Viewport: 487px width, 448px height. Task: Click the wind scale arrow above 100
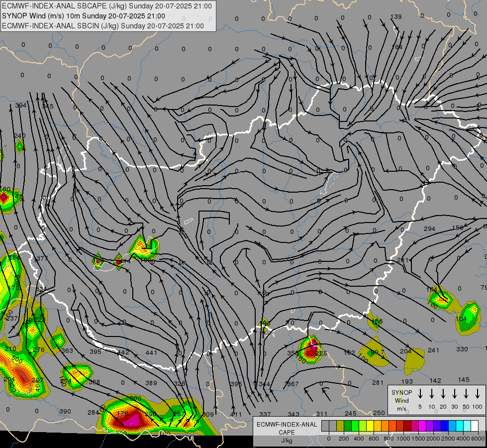click(x=478, y=393)
